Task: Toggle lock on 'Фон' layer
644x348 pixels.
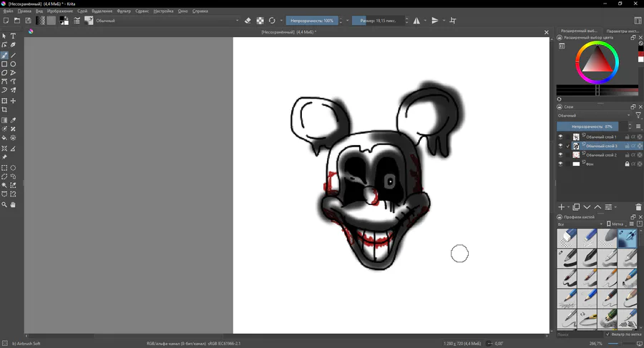Action: click(627, 164)
